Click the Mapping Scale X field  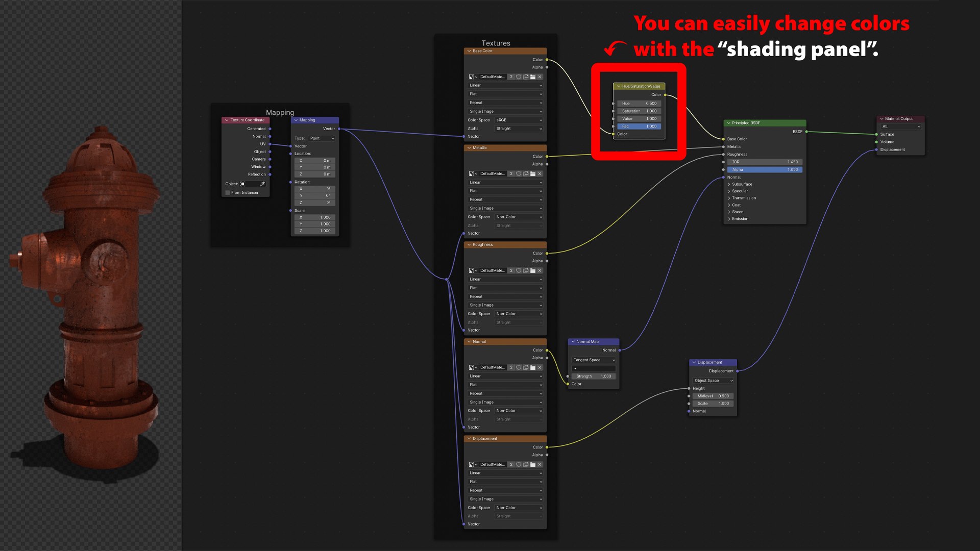(x=315, y=217)
